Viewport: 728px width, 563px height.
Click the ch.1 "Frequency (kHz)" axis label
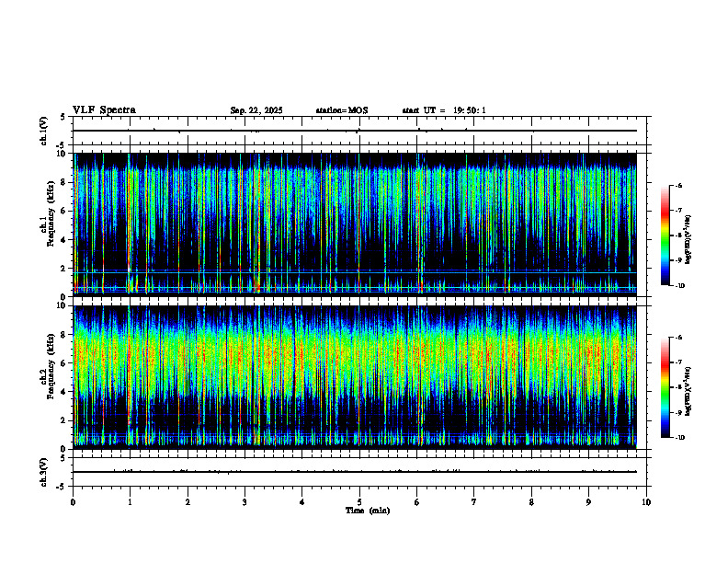[51, 213]
